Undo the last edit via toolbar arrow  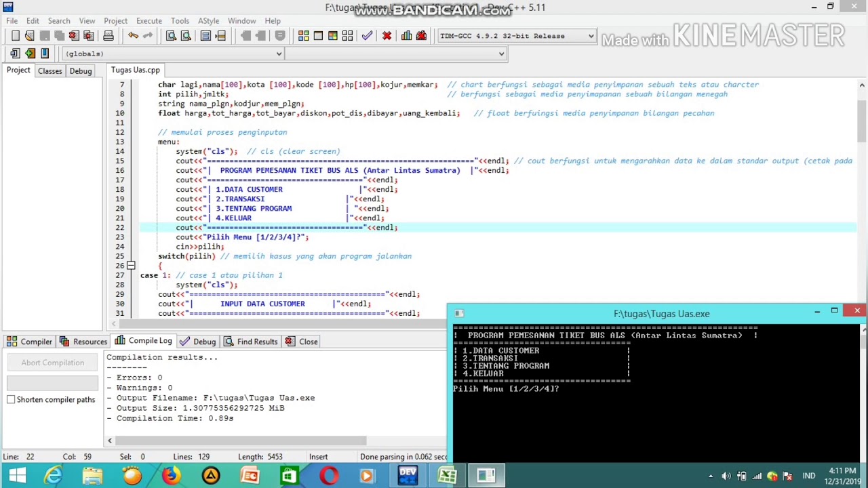coord(133,36)
